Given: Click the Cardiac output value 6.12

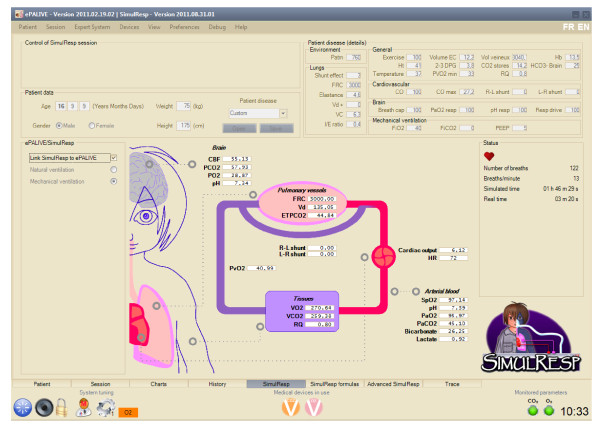Looking at the screenshot, I should 453,250.
